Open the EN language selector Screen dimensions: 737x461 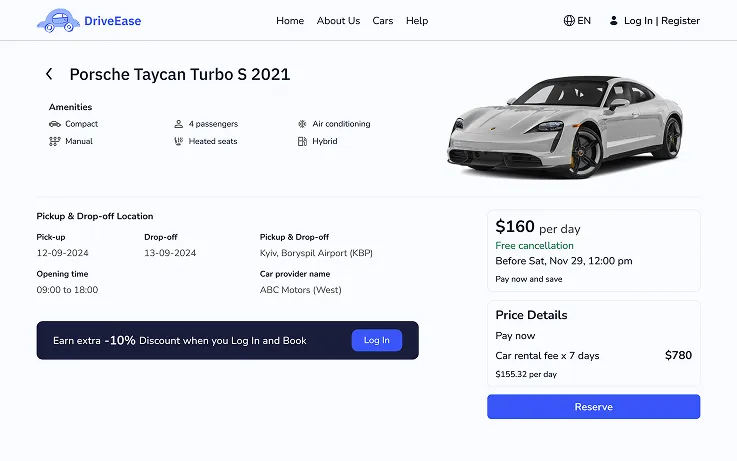pyautogui.click(x=577, y=21)
